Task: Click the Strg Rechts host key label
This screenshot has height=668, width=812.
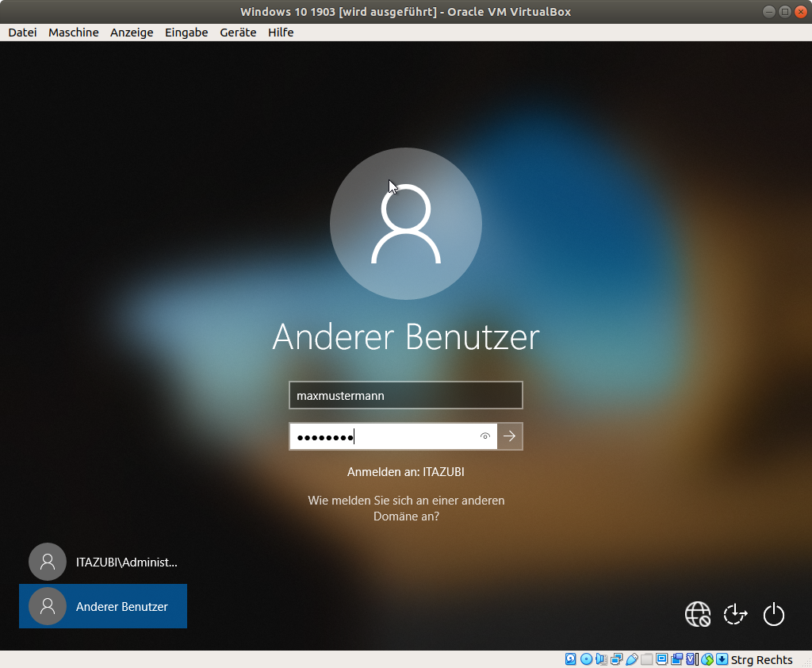Action: pos(762,660)
